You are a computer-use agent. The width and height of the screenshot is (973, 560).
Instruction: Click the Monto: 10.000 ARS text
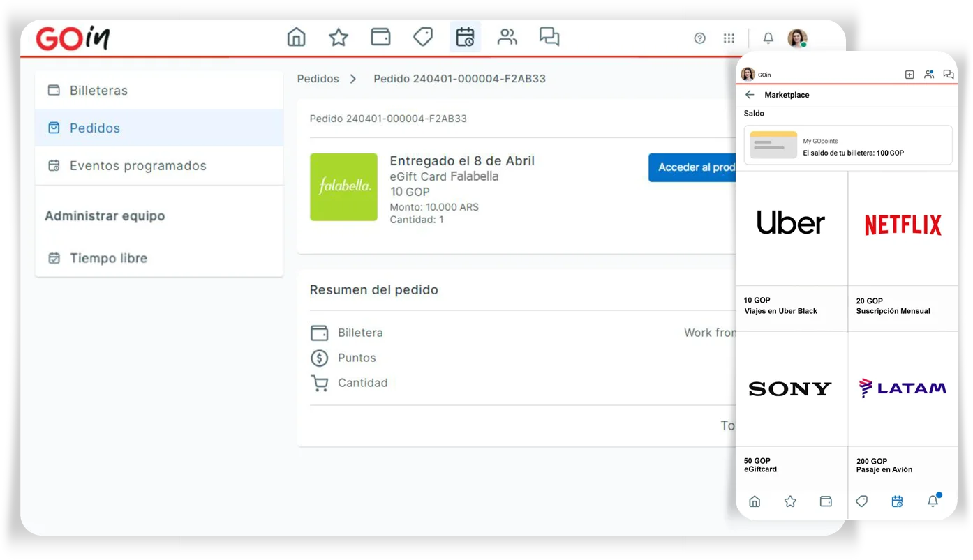point(434,207)
